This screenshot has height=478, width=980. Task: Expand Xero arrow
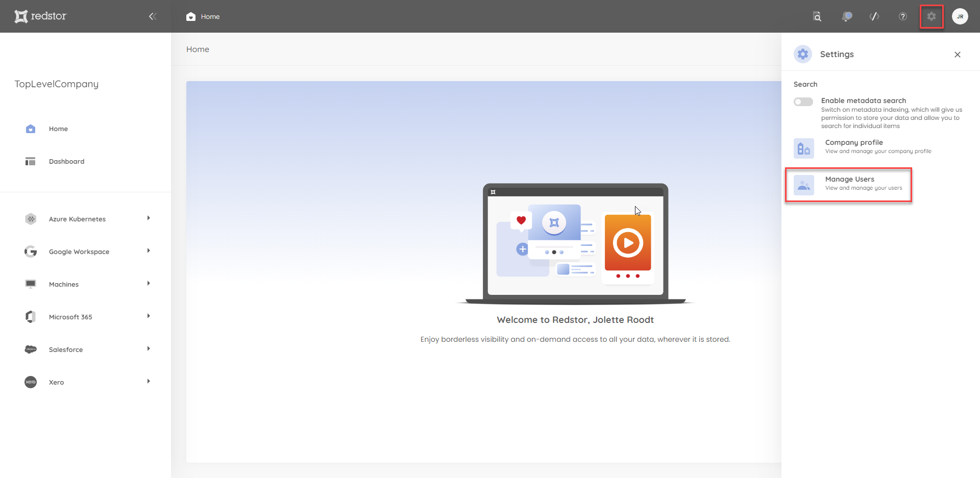149,382
